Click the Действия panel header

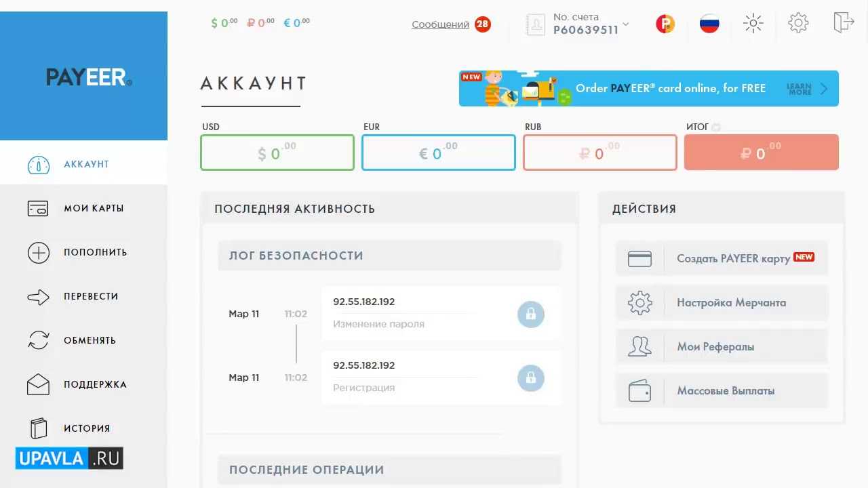tap(722, 208)
